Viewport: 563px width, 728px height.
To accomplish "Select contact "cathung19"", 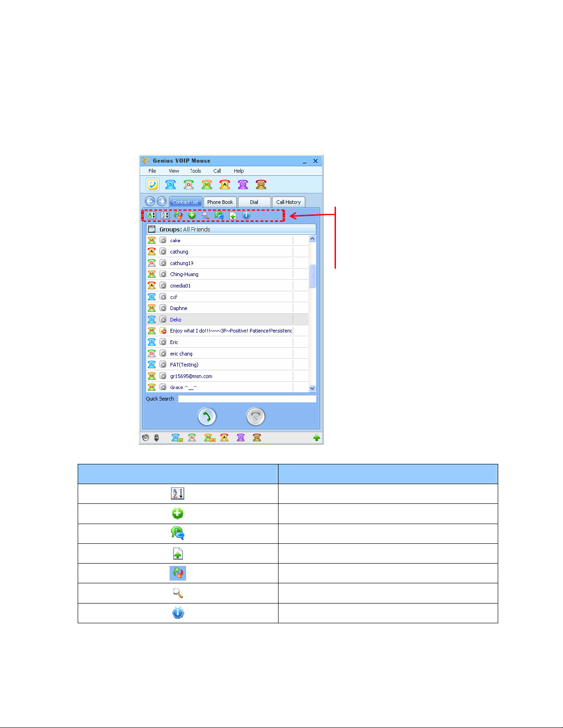I will click(x=227, y=263).
